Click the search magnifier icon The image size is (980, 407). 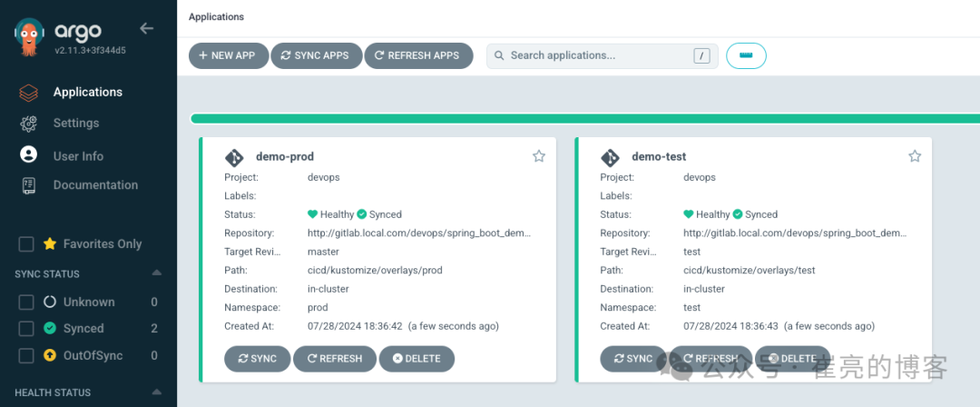pyautogui.click(x=499, y=55)
